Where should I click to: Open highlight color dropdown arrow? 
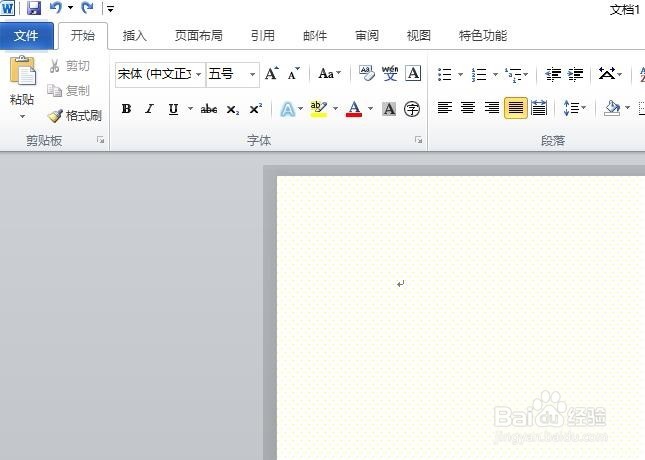click(x=335, y=109)
